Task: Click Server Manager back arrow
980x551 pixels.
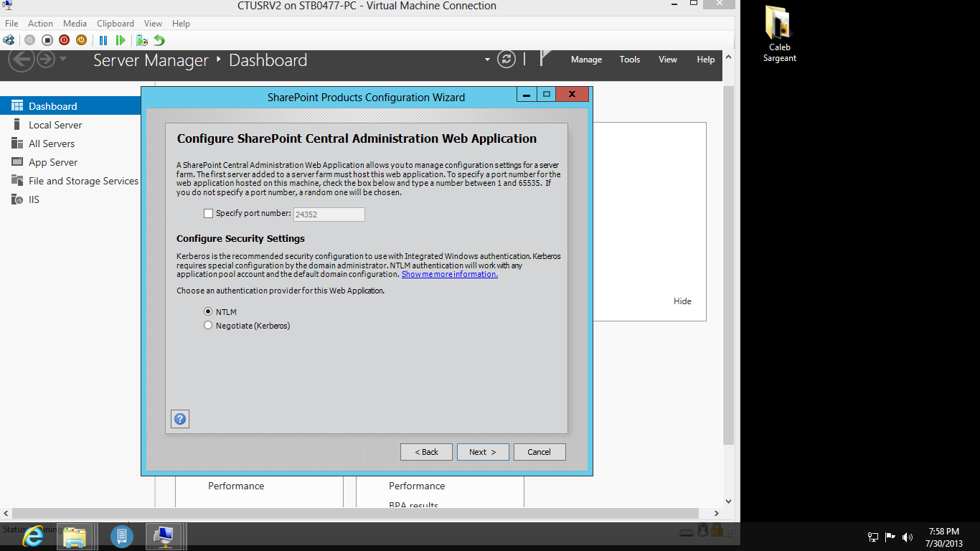Action: click(x=21, y=60)
